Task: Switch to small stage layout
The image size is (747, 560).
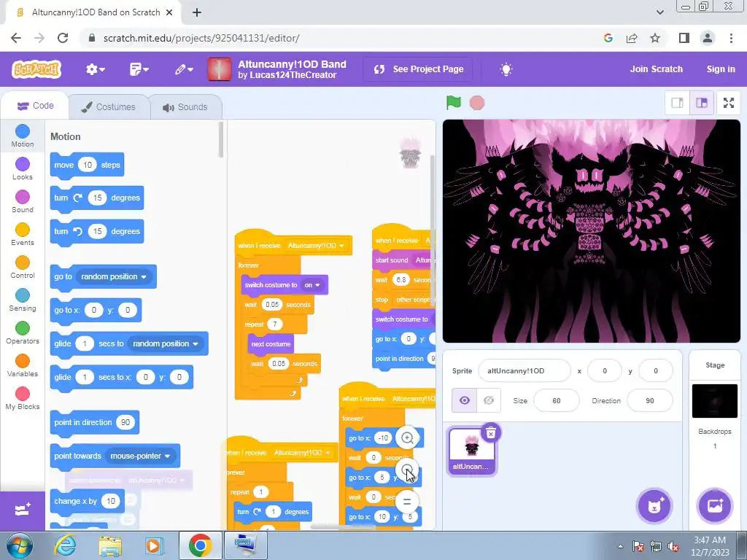Action: pos(677,103)
